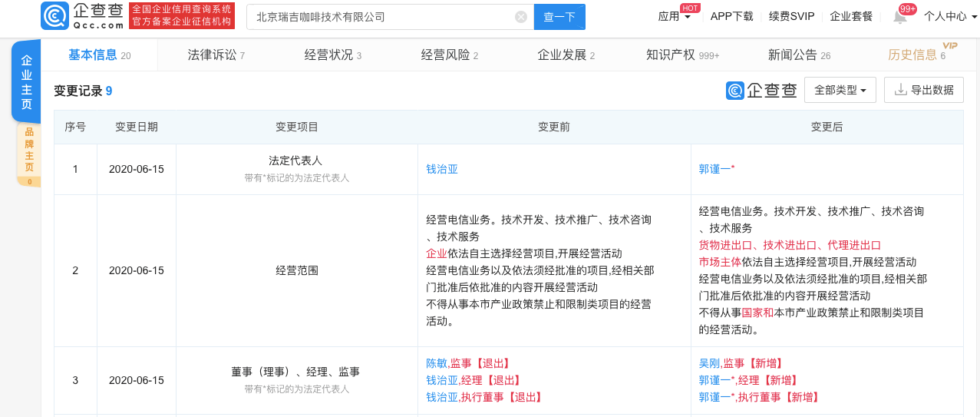
Task: Click the company name search field
Action: 384,17
